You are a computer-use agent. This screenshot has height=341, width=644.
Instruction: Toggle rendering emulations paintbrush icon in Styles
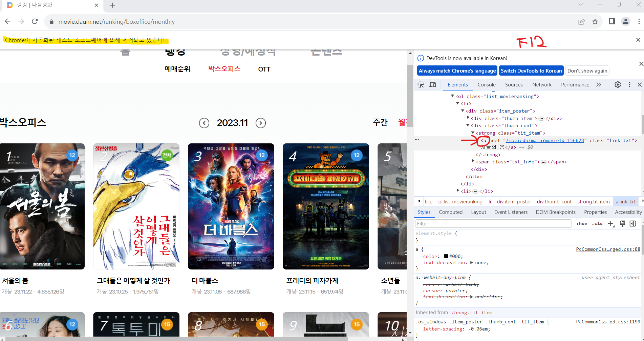(x=622, y=223)
